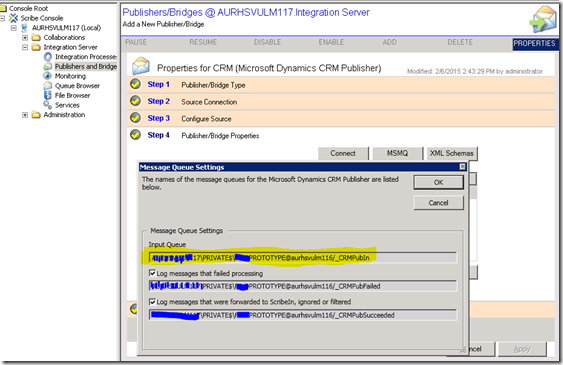
Task: Click the Queue Browser icon
Action: click(48, 85)
